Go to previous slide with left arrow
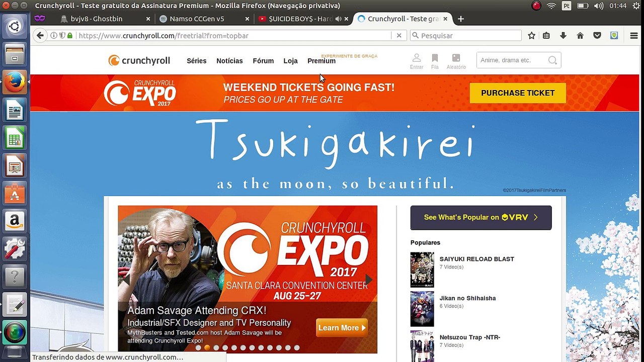 [x=126, y=280]
